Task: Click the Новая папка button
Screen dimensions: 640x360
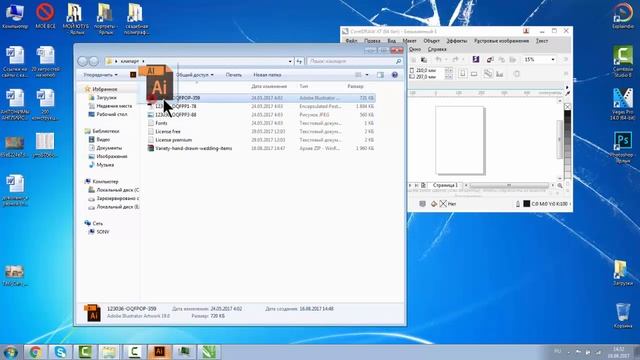Action: click(267, 75)
